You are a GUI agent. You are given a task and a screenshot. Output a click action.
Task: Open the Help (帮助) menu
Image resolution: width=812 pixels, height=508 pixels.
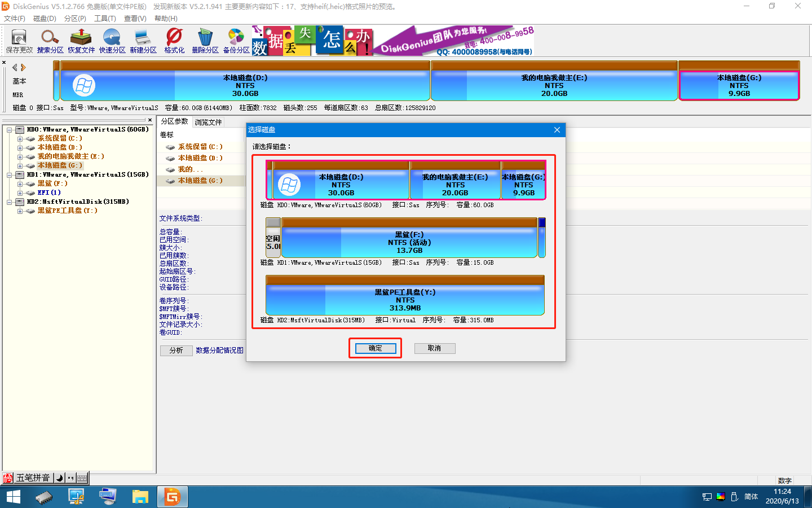tap(166, 19)
